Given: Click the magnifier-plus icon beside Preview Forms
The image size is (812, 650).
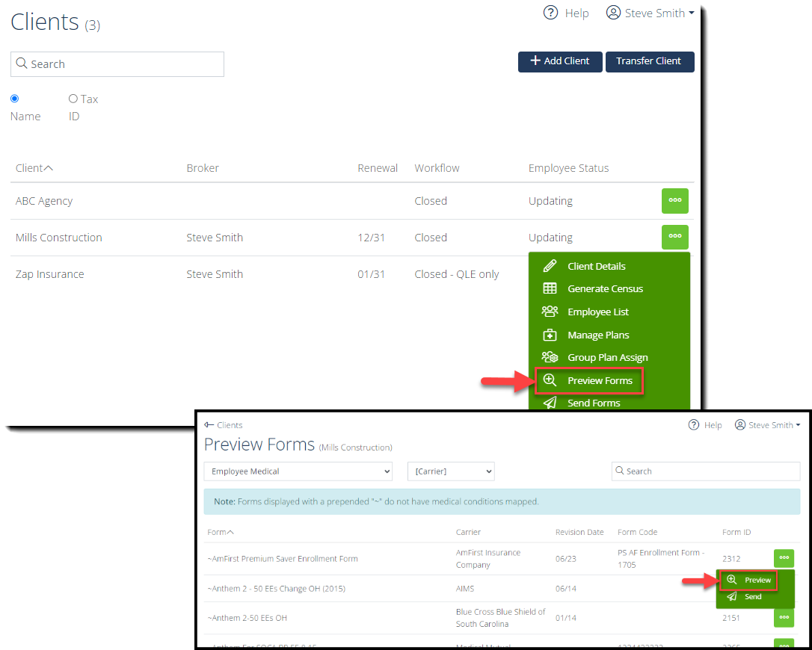Looking at the screenshot, I should (550, 381).
